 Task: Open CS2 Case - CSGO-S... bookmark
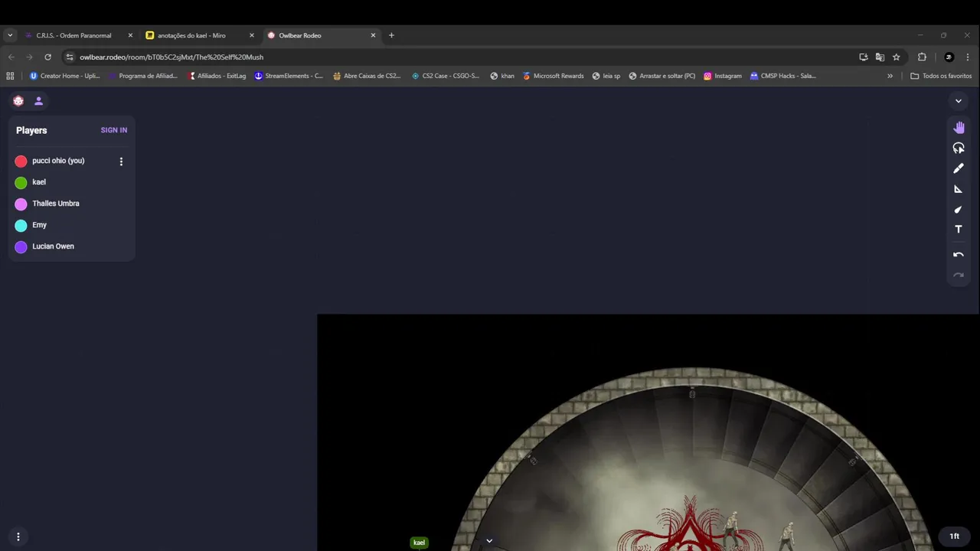click(446, 76)
